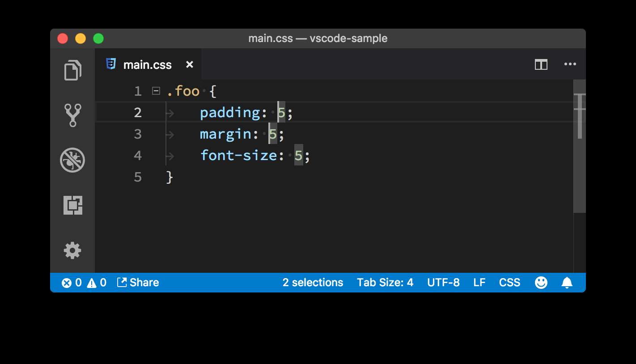Image resolution: width=636 pixels, height=364 pixels.
Task: Click the Share button in the status bar
Action: click(138, 282)
